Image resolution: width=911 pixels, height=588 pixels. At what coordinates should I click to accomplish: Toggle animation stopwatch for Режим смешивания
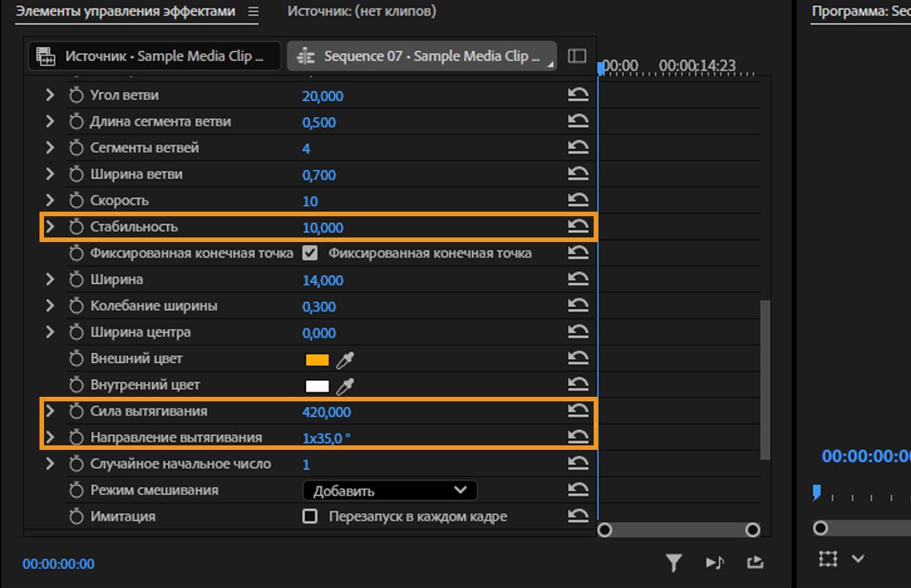(75, 490)
